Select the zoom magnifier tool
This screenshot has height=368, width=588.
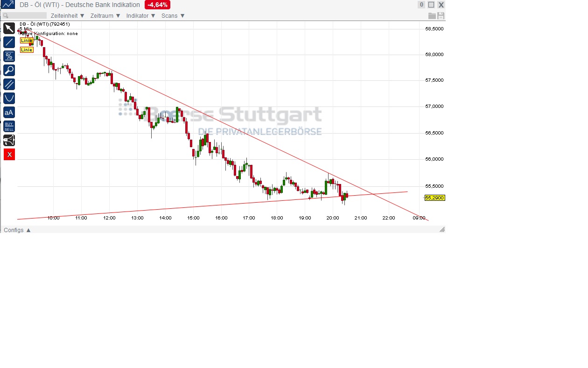(9, 70)
